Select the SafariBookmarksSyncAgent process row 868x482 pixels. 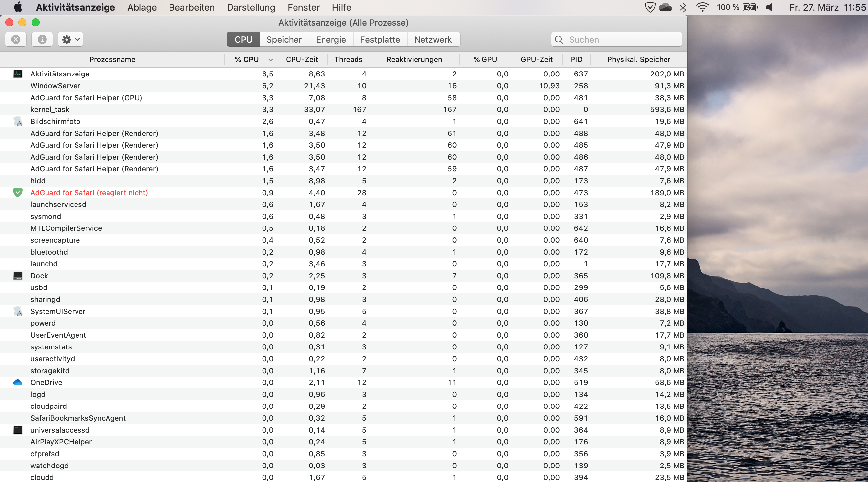click(343, 418)
